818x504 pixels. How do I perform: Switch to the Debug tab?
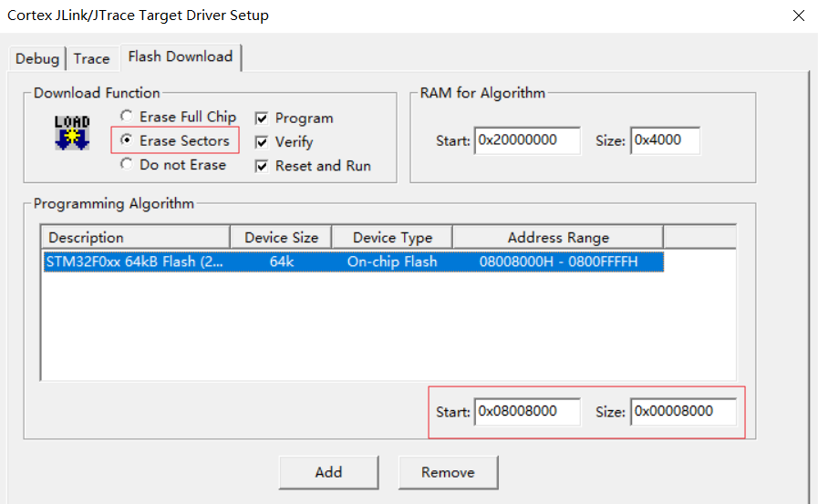(x=37, y=58)
